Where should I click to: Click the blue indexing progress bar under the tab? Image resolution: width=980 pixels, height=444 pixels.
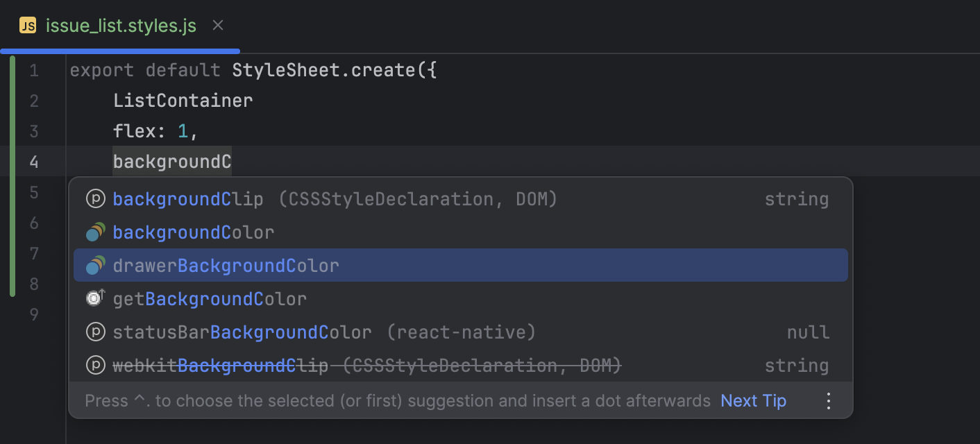tap(118, 50)
